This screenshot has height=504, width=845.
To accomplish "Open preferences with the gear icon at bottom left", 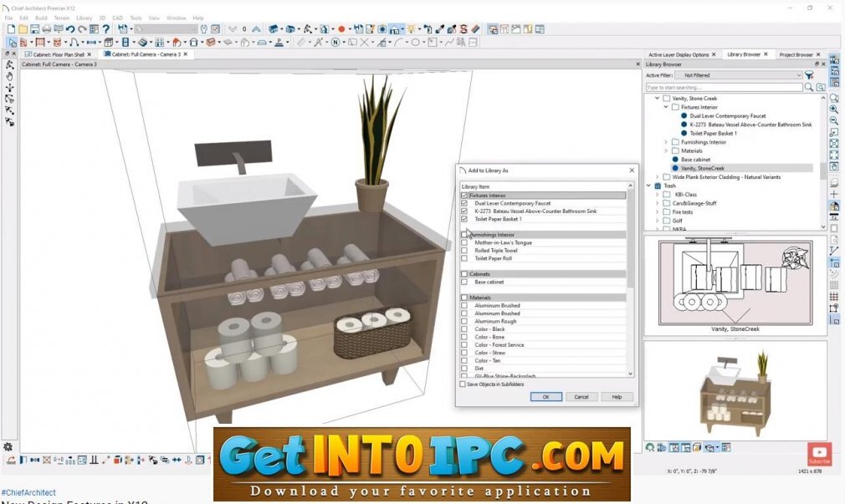I will tap(8, 447).
